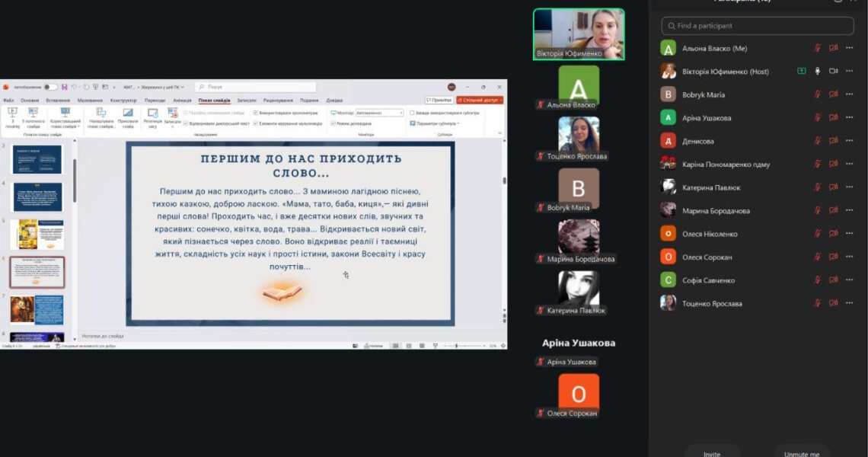Start Slide Show from status bar icon
Screen dimensions: 868x457
pos(435,346)
